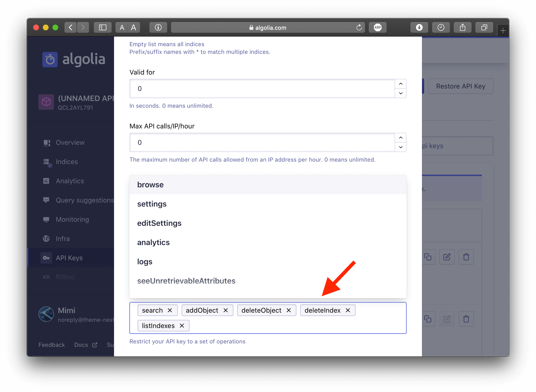
Task: Choose the editSettings operation
Action: pos(159,223)
